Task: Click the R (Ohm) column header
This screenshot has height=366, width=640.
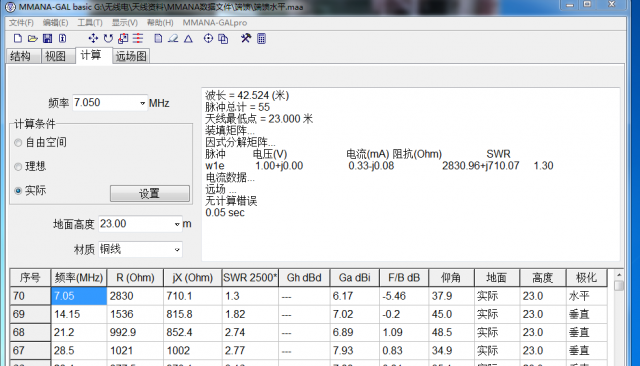Action: tap(135, 278)
